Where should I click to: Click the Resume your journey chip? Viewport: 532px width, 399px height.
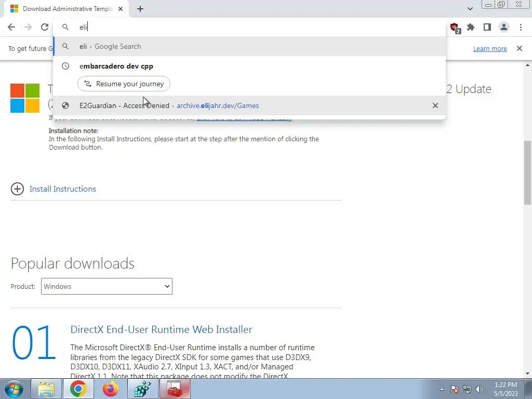(124, 84)
